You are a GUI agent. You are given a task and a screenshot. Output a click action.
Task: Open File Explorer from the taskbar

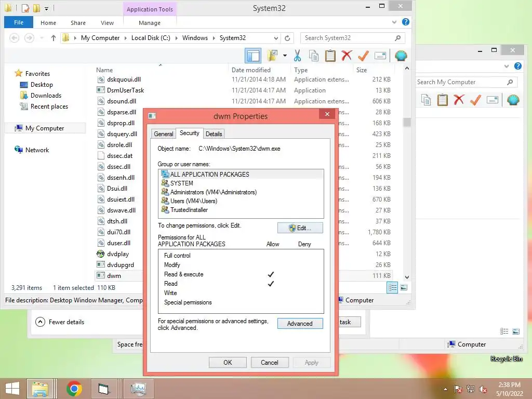point(40,389)
